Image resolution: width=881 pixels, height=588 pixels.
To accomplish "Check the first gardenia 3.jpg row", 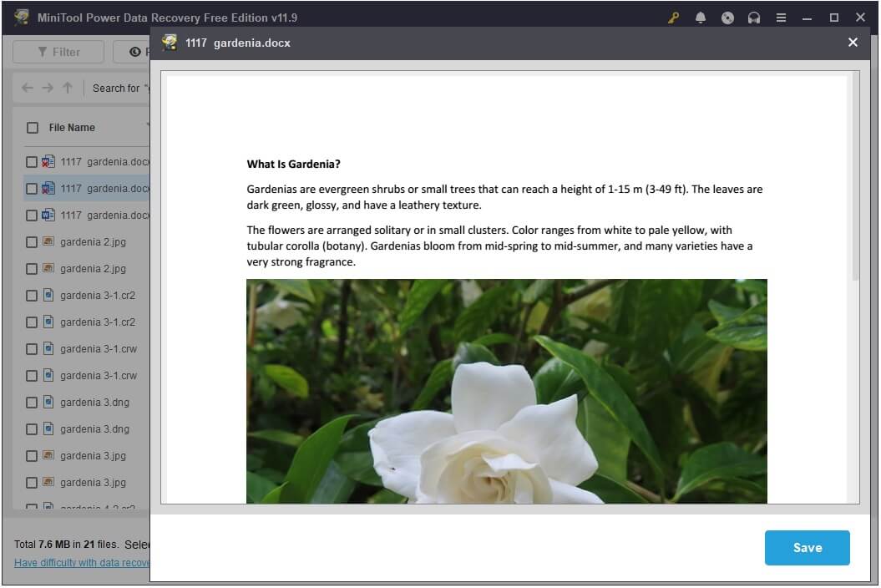I will click(32, 456).
